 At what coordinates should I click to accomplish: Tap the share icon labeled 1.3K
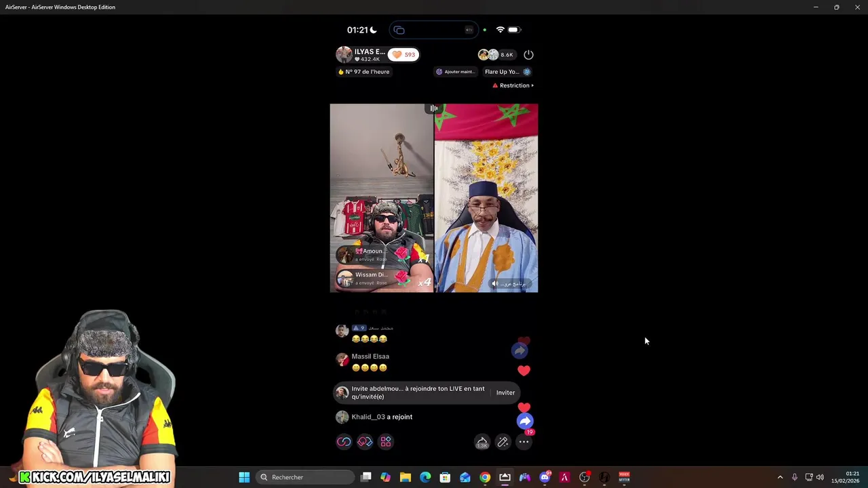481,442
